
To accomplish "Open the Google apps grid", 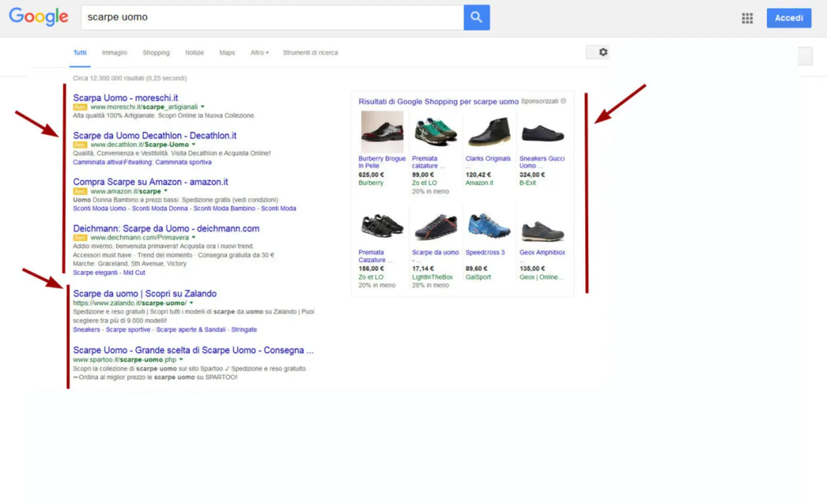I will (x=747, y=18).
